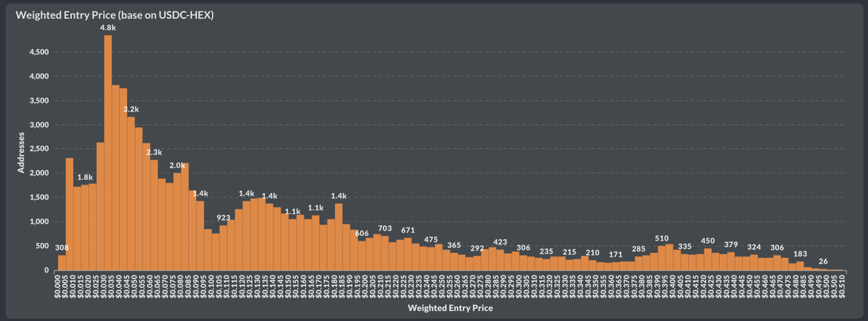Select the 1,000 y-axis tick label
Screen dimensions: 868x321
[38, 222]
